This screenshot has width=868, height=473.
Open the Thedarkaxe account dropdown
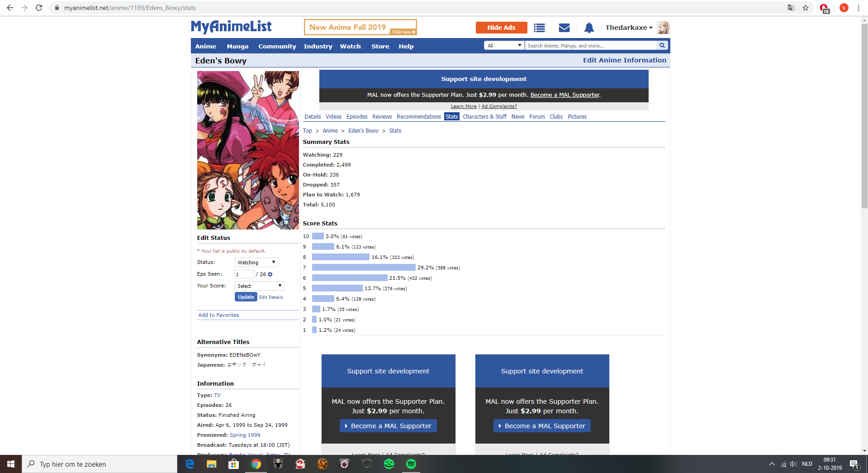click(629, 28)
